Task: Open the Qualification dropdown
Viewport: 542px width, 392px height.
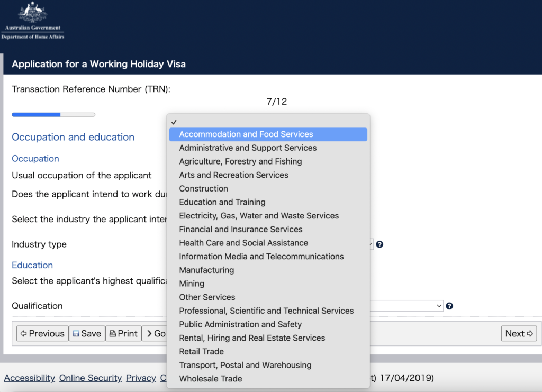Action: tap(406, 306)
